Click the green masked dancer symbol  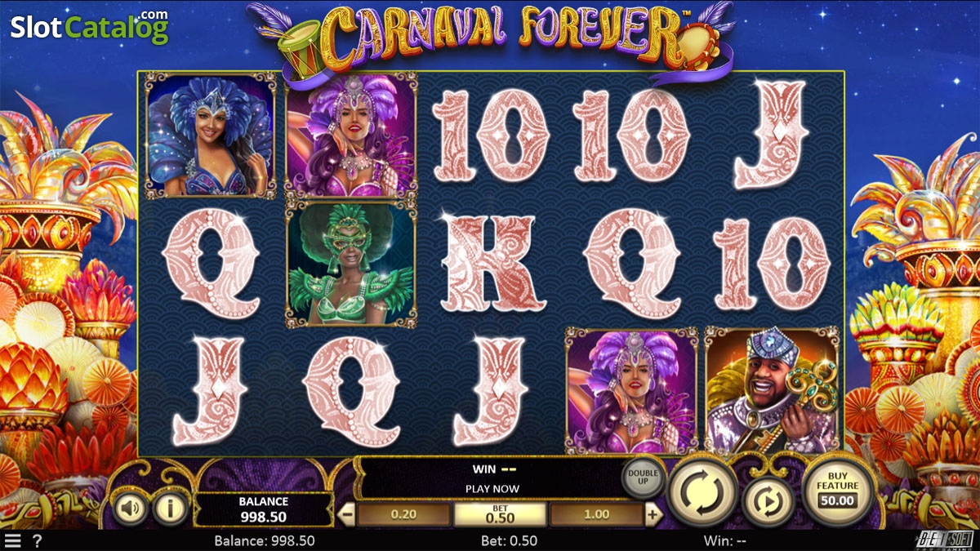351,264
